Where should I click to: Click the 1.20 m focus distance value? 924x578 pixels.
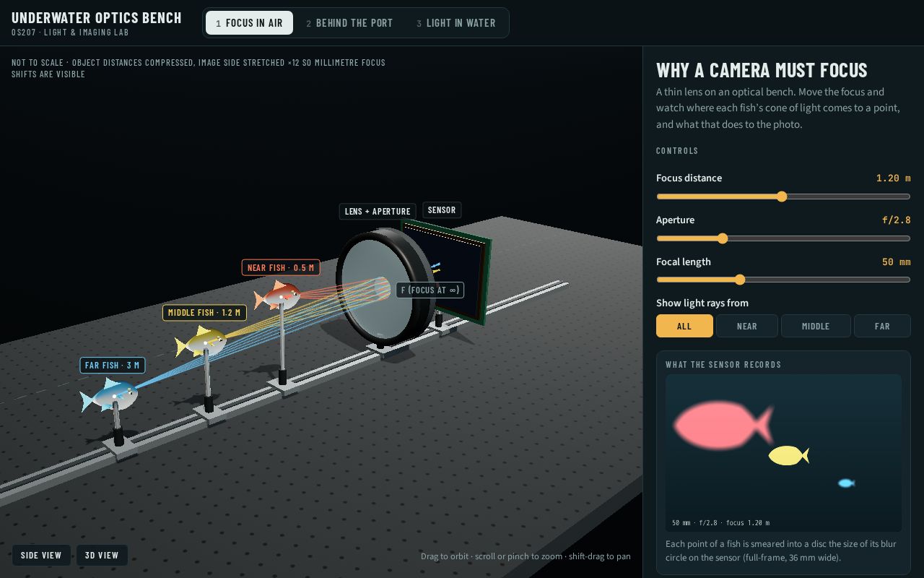[893, 178]
